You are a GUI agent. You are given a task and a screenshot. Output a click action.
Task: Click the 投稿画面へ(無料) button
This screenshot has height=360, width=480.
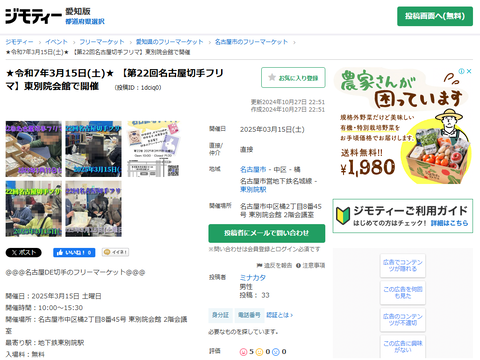tap(435, 16)
